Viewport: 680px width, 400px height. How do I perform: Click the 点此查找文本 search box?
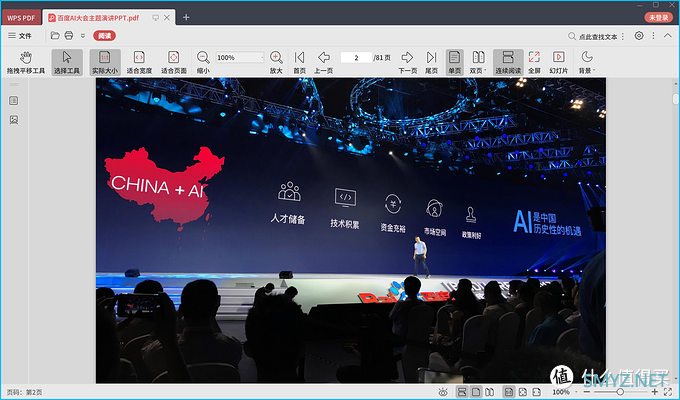593,36
